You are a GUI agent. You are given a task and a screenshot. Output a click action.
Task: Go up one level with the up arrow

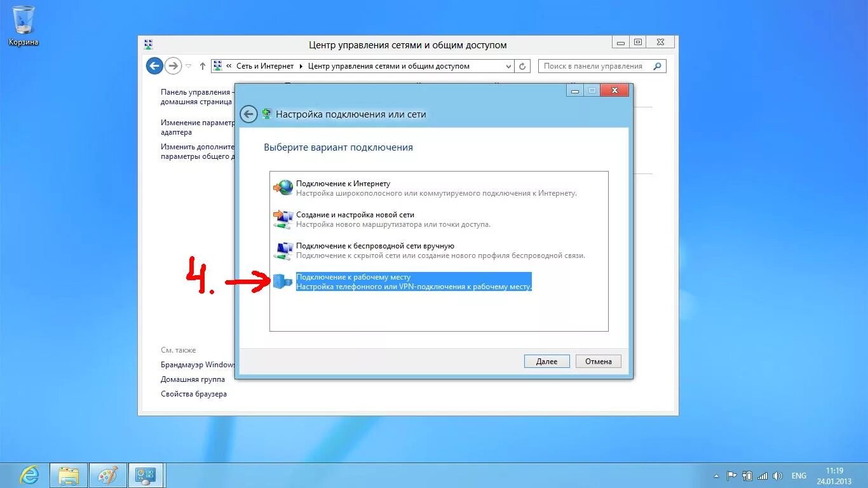203,65
